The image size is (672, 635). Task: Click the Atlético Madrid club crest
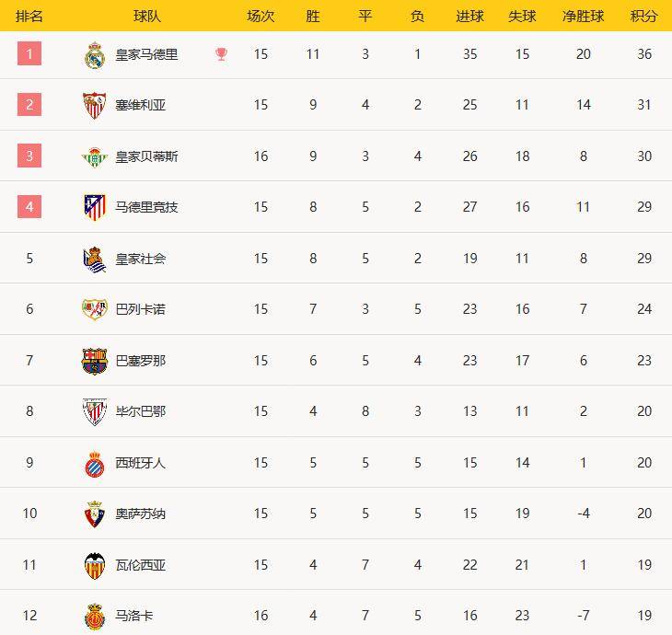coord(95,208)
